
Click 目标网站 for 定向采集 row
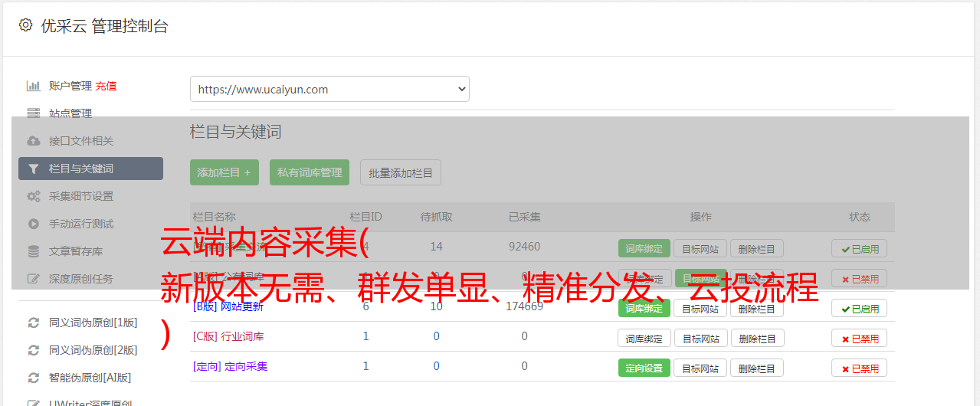[700, 368]
